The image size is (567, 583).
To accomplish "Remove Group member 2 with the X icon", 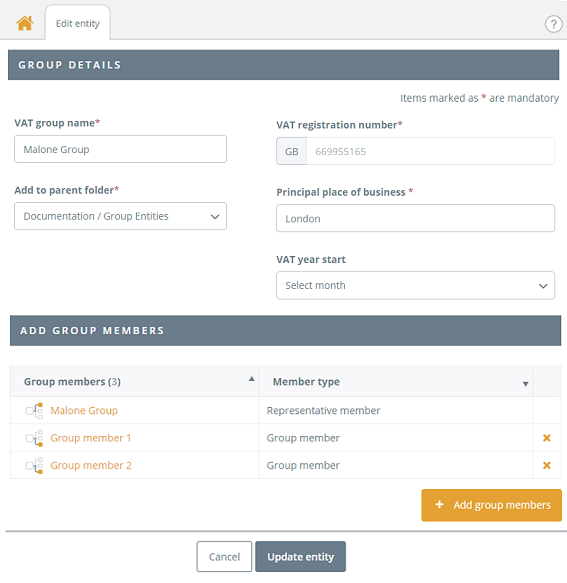I will pyautogui.click(x=547, y=466).
